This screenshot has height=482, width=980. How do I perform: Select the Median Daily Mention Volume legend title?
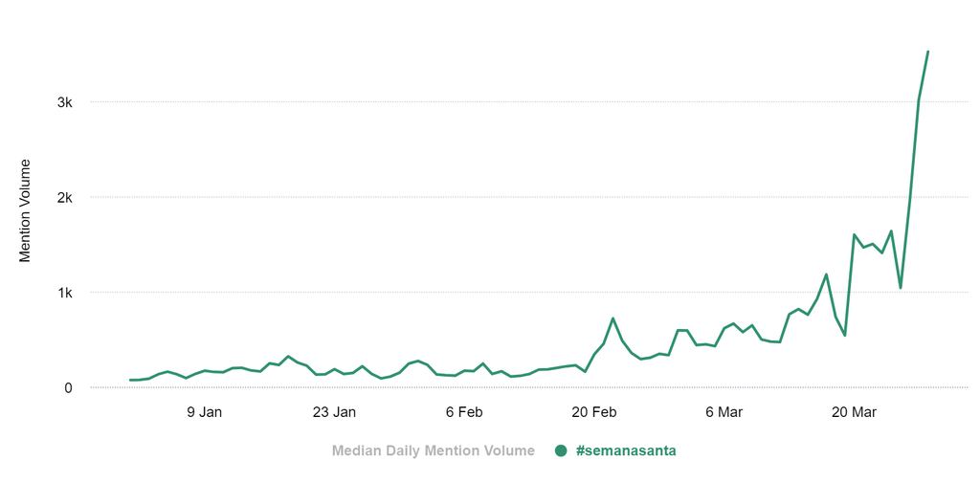pyautogui.click(x=433, y=450)
